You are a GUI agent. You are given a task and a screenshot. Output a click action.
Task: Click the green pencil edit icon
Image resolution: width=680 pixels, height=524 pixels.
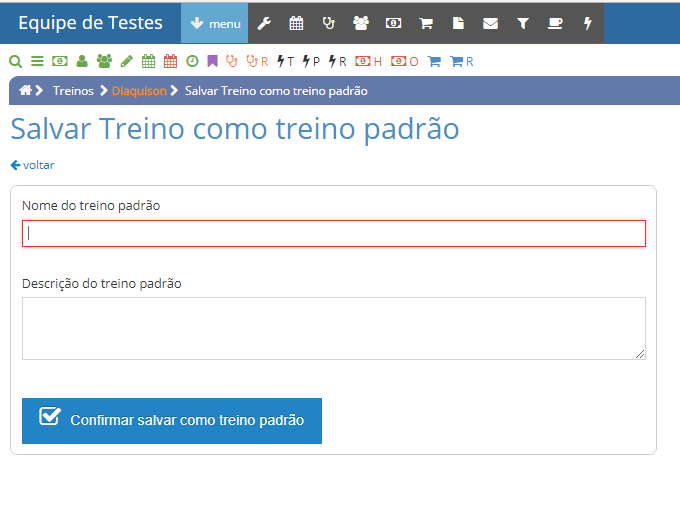pos(126,61)
